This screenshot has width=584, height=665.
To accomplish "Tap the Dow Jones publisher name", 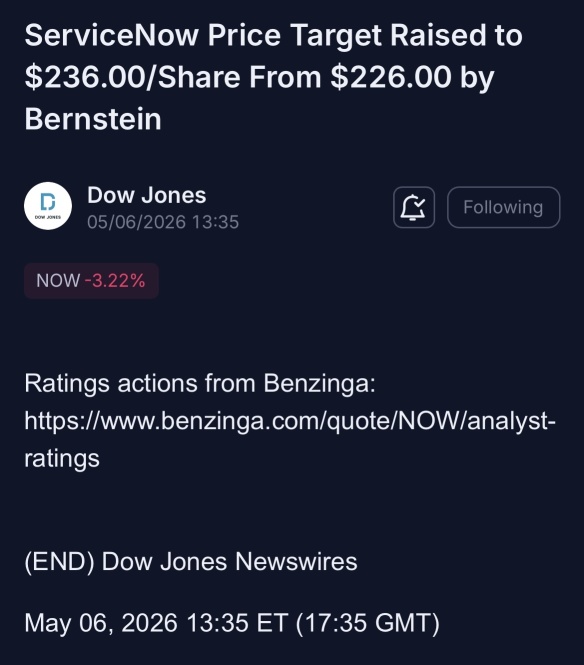I will click(x=147, y=196).
